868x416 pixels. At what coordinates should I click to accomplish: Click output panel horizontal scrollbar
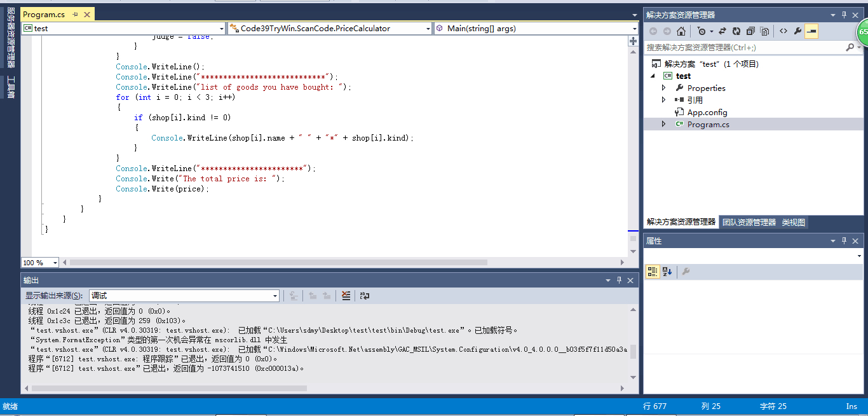pyautogui.click(x=169, y=388)
